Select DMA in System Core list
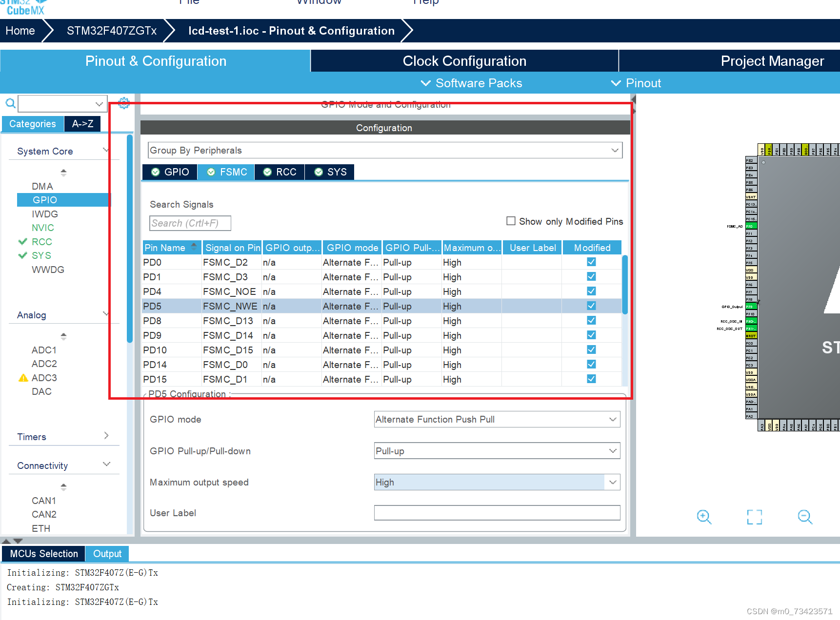 coord(42,186)
